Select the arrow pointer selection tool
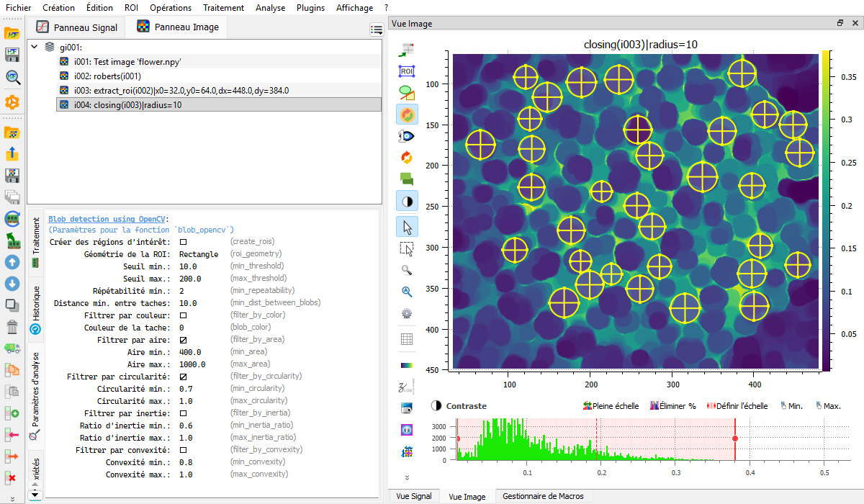The image size is (864, 504). [x=407, y=227]
